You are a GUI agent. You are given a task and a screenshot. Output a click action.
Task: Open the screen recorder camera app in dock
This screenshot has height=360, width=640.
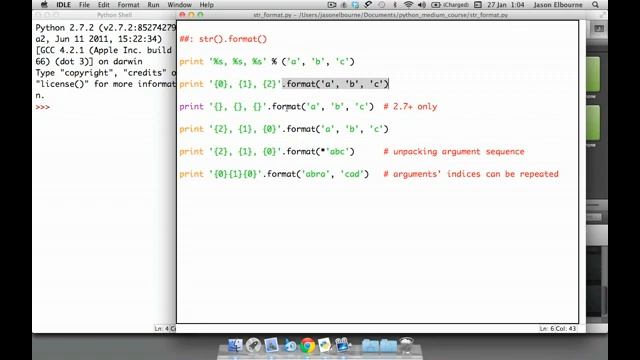pos(343,345)
